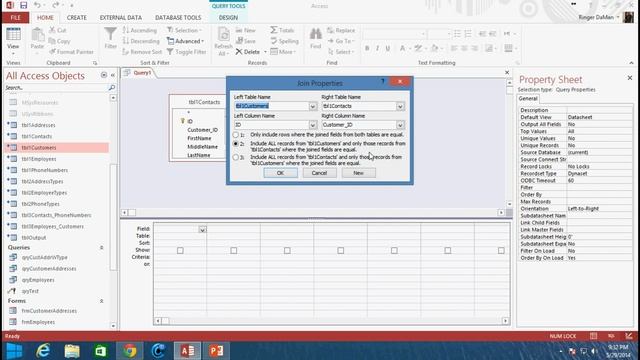Viewport: 640px width, 360px height.
Task: Open Left Column Name dropdown
Action: pos(312,125)
